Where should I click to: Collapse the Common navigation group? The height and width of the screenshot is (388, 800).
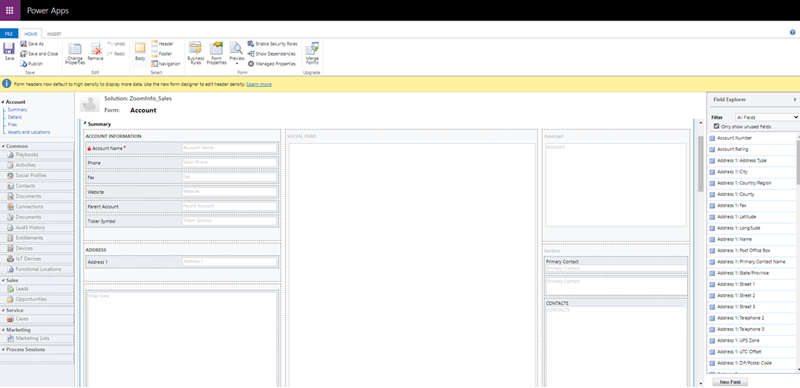3,146
